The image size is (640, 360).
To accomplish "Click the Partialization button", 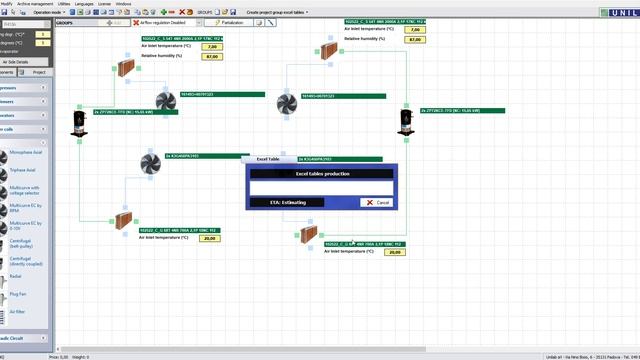I will (229, 23).
